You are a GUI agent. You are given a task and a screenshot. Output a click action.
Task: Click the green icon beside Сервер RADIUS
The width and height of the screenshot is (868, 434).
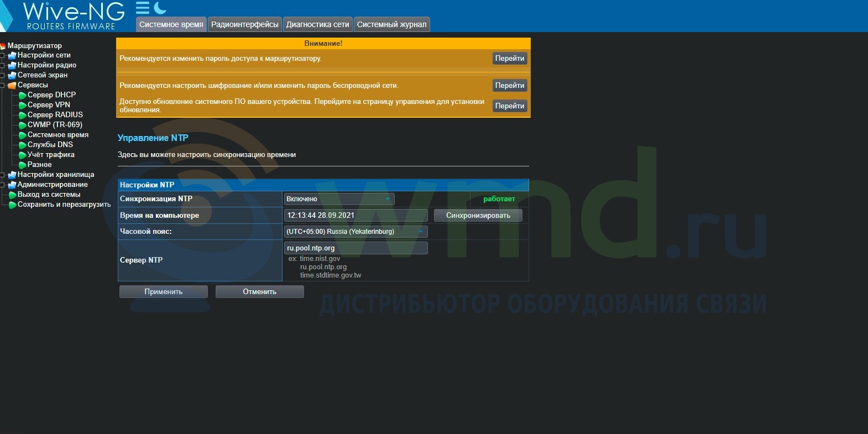(23, 115)
